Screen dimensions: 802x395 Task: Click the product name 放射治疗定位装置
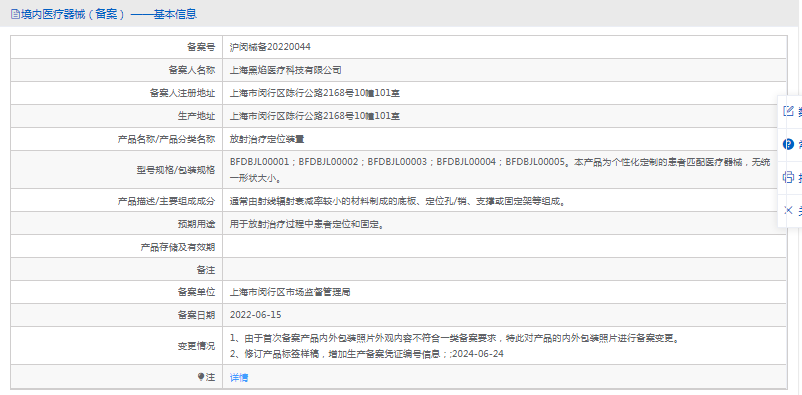[x=267, y=139]
